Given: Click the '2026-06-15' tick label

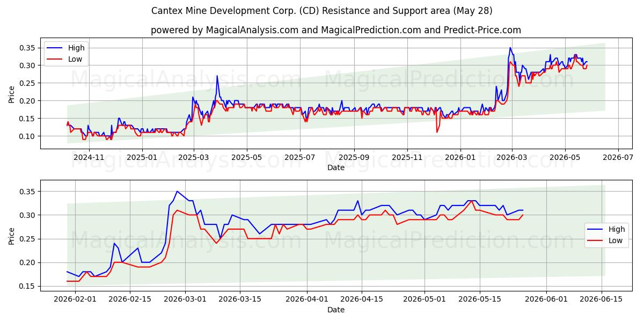Looking at the screenshot, I should (601, 299).
